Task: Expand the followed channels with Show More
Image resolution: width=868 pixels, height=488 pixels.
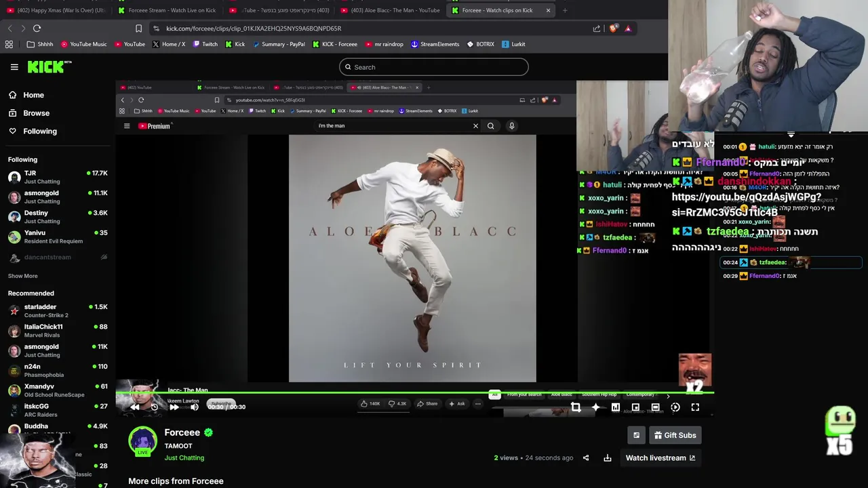Action: pos(22,276)
